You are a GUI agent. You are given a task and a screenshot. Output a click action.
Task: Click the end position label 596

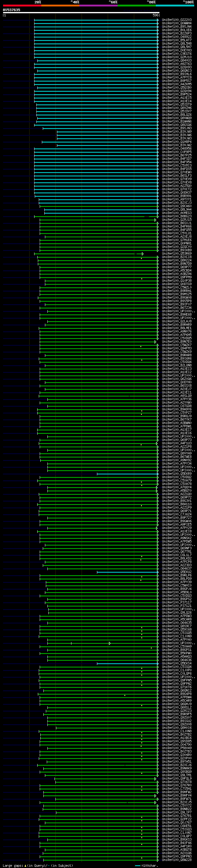pos(155,15)
